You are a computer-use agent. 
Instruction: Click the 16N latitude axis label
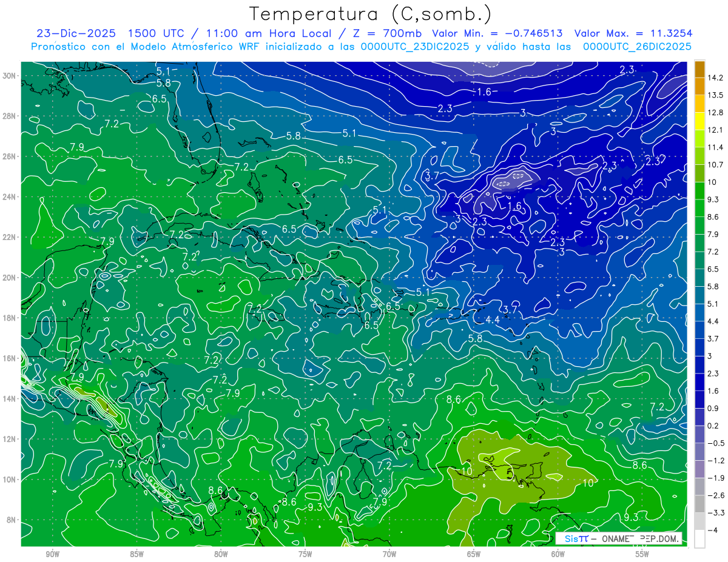click(x=10, y=358)
